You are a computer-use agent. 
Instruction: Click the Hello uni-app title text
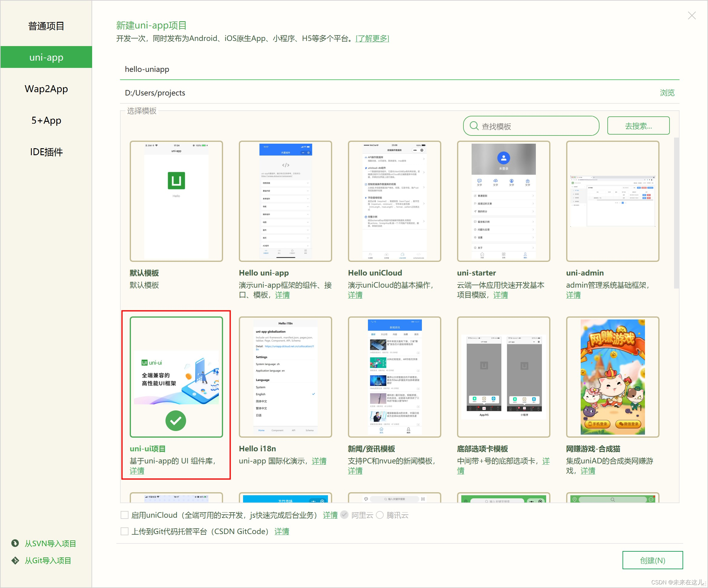click(264, 273)
